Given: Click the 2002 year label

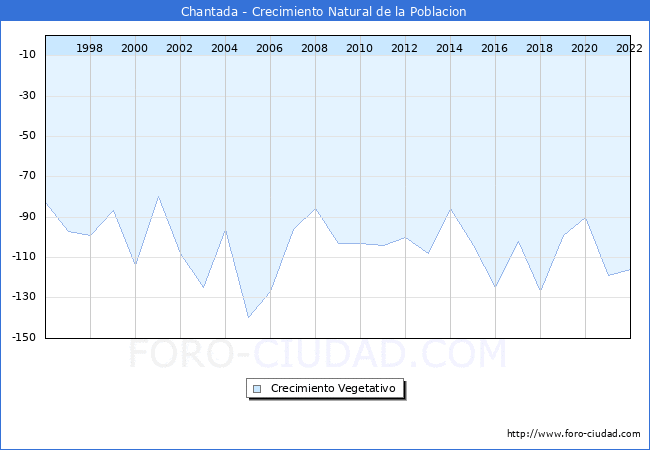Looking at the screenshot, I should pos(179,48).
